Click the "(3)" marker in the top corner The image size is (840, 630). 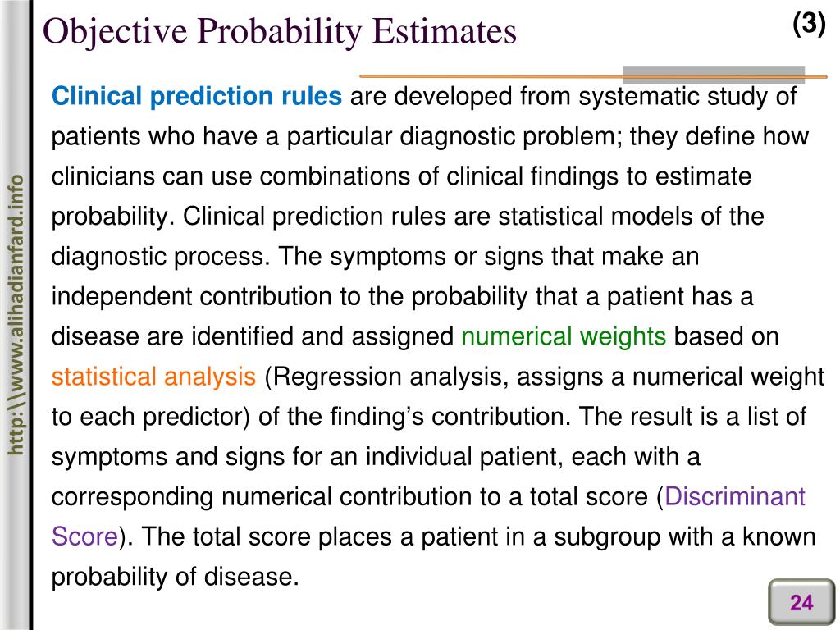point(808,25)
